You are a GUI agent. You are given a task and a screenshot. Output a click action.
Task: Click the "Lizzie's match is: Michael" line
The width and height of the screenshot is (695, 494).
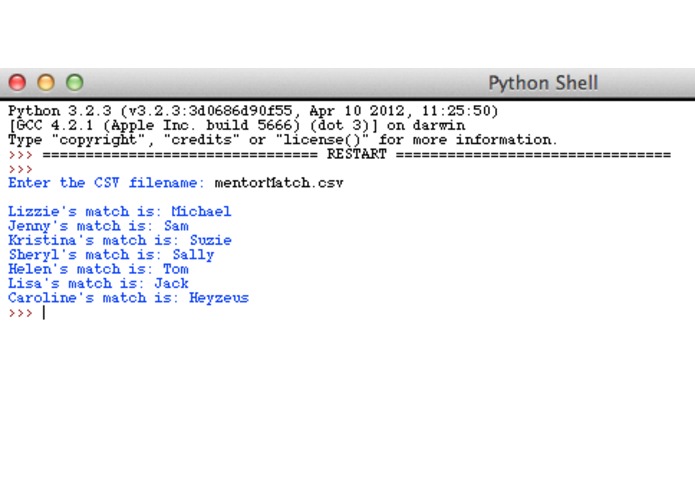(x=120, y=211)
